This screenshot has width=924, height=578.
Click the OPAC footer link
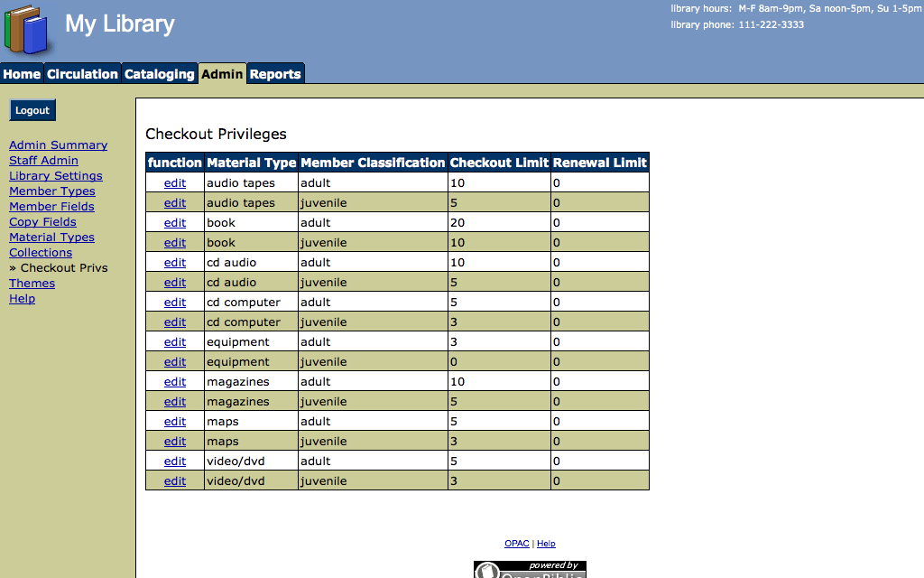tap(516, 544)
